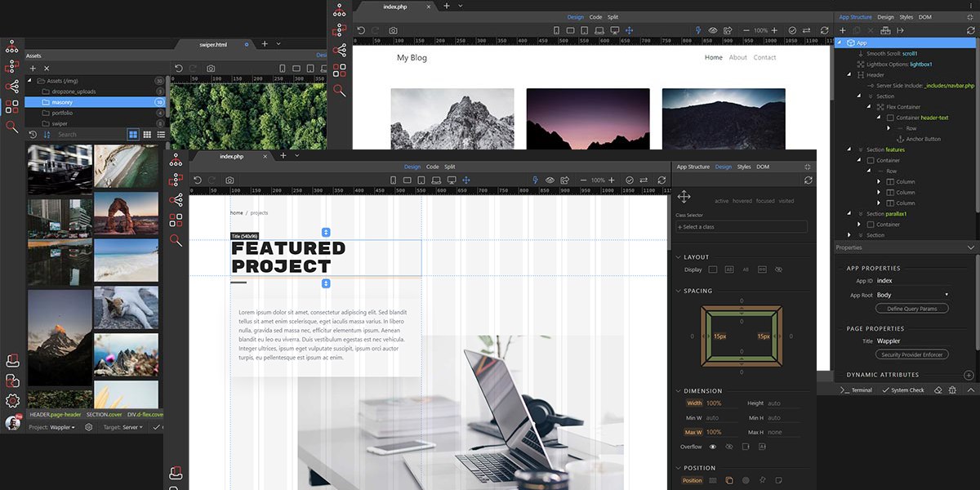Viewport: 980px width, 490px height.
Task: Set Display to none with crossed eye icon
Action: point(778,269)
